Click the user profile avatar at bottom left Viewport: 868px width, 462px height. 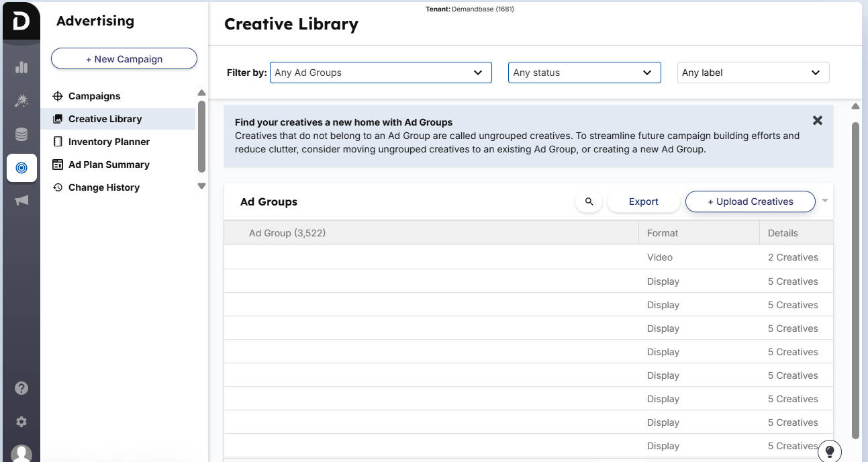pos(21,453)
